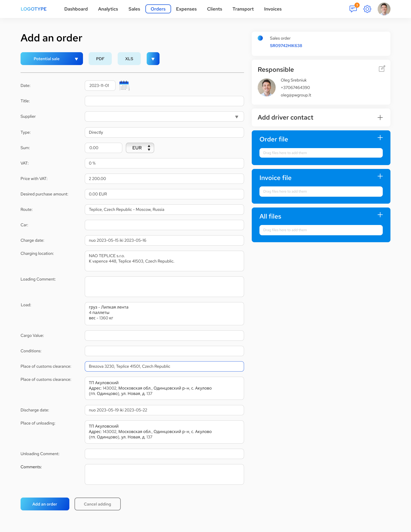
Task: Edit the Sum amount field
Action: tap(104, 148)
